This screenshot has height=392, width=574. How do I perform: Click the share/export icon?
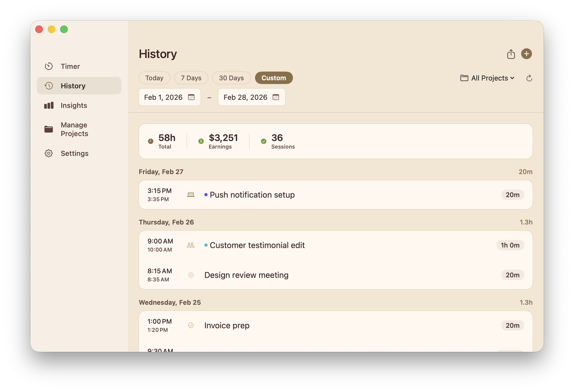click(x=511, y=54)
